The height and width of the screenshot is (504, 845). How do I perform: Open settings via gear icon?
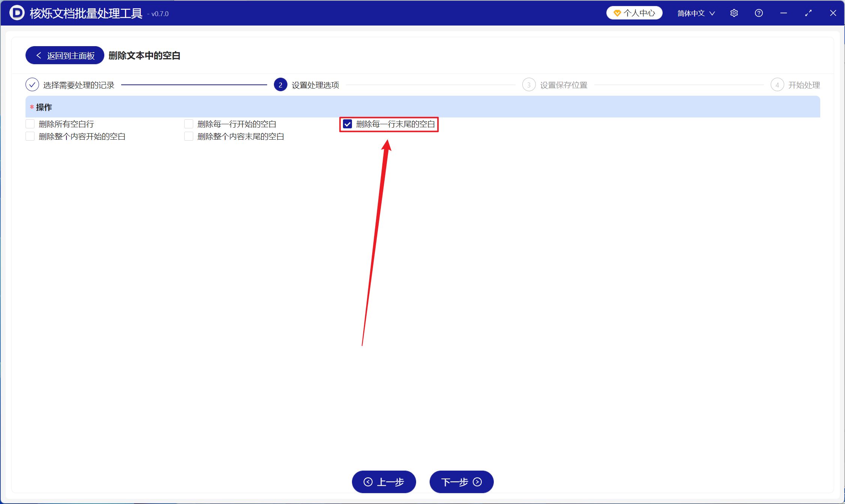click(x=734, y=13)
